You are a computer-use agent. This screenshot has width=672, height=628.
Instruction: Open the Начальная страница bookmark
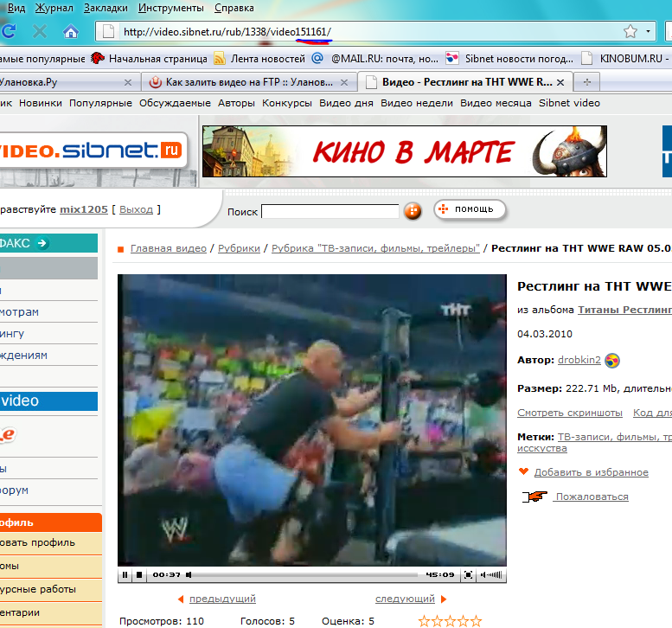click(149, 58)
